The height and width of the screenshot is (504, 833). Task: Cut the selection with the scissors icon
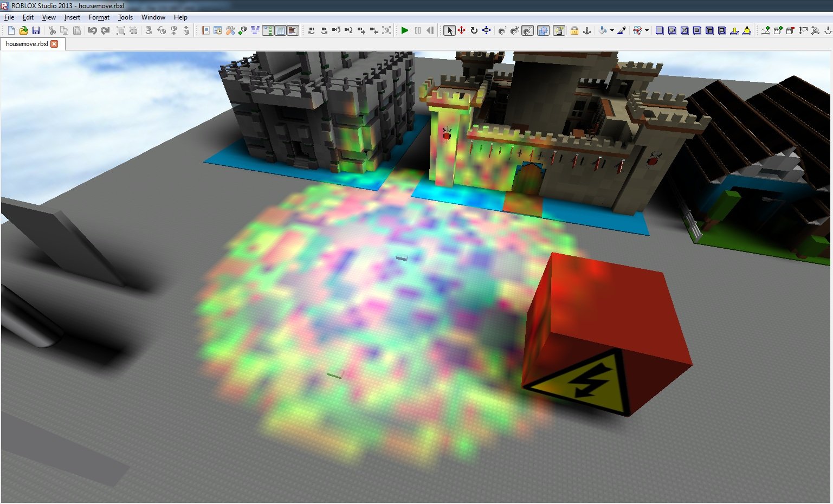click(x=52, y=30)
